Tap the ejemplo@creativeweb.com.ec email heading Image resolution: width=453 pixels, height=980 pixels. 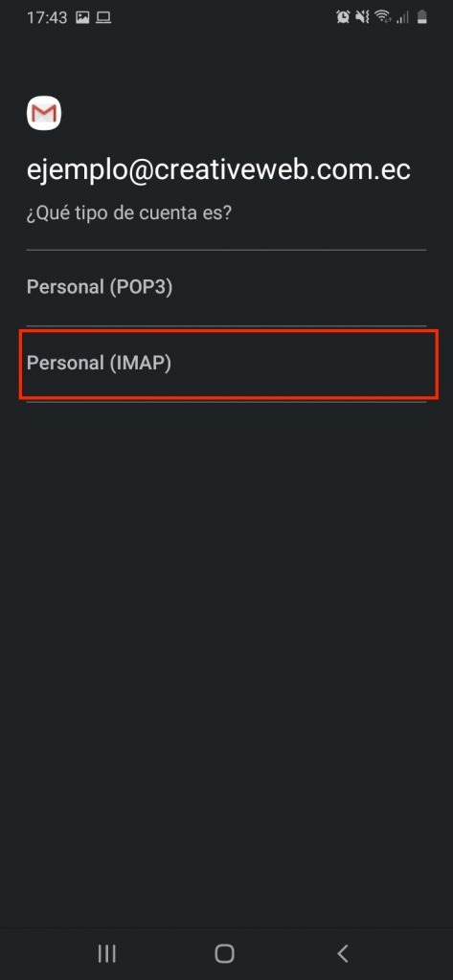pyautogui.click(x=218, y=170)
